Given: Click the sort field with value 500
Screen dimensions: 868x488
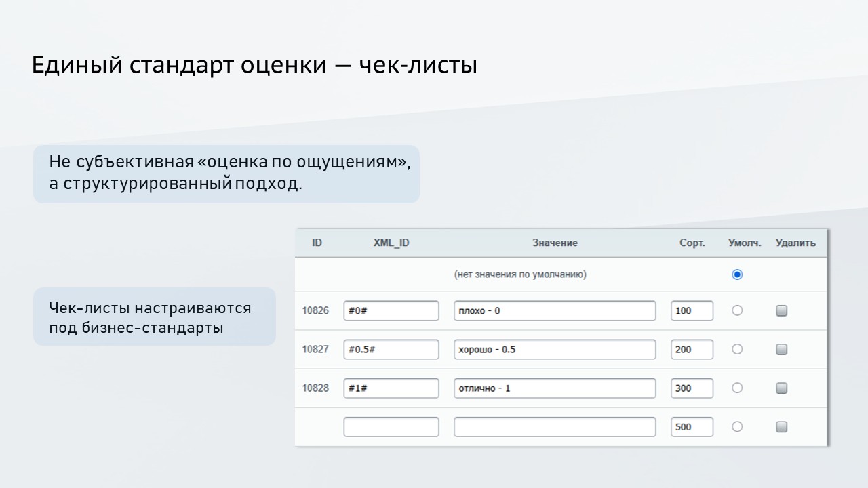Looking at the screenshot, I should click(692, 427).
